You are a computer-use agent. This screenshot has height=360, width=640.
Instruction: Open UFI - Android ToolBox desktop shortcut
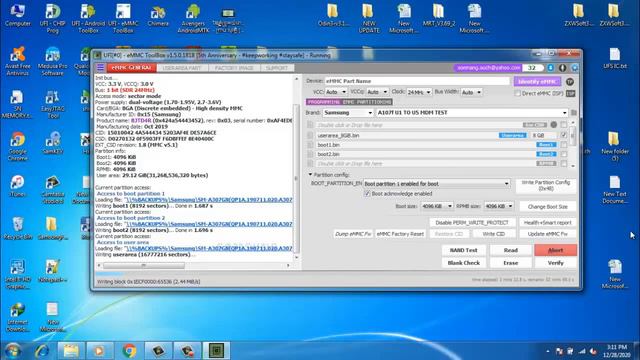click(88, 18)
